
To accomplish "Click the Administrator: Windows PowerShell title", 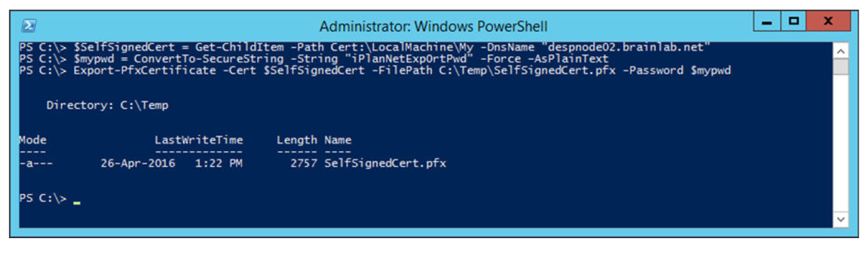I will [433, 26].
